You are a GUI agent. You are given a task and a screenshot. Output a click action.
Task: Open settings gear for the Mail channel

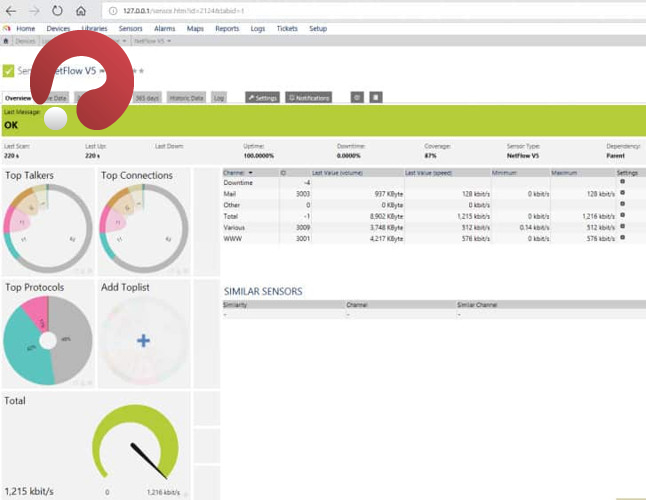click(622, 193)
